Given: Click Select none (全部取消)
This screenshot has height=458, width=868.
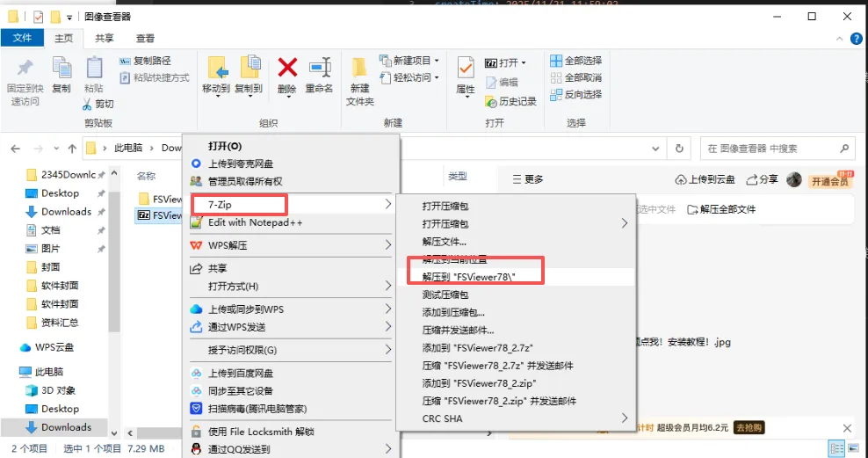Looking at the screenshot, I should (576, 77).
